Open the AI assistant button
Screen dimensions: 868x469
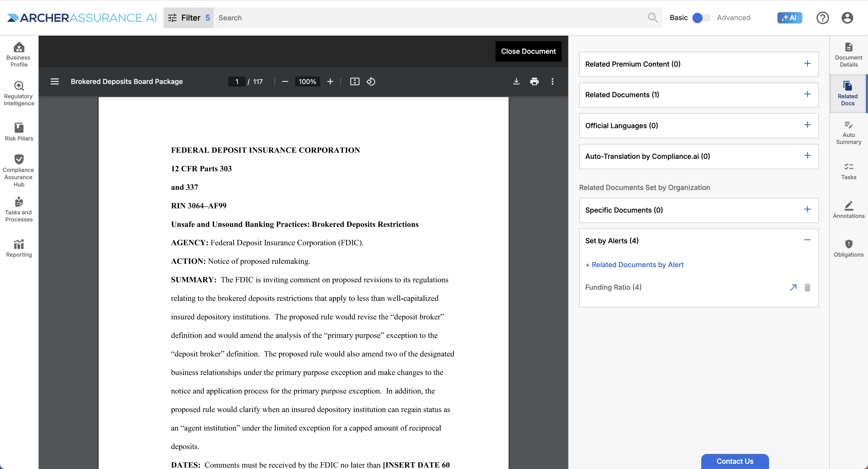[789, 18]
